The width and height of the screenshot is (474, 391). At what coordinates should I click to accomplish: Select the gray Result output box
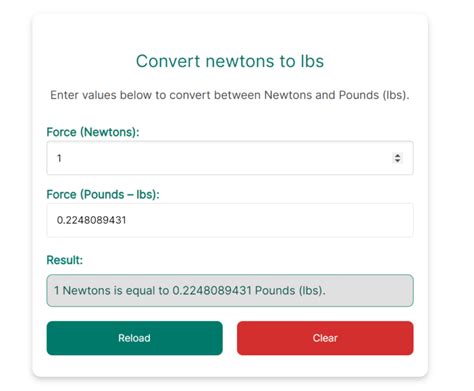click(x=230, y=291)
